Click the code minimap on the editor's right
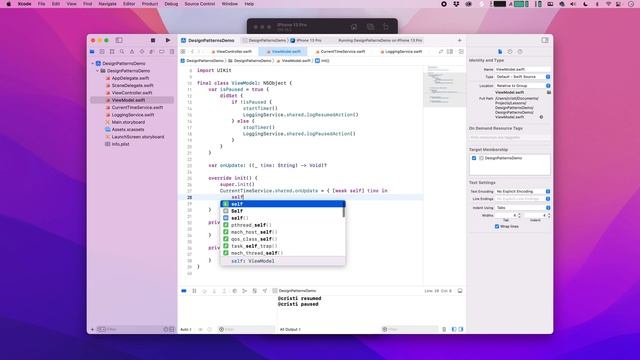 tap(444, 86)
